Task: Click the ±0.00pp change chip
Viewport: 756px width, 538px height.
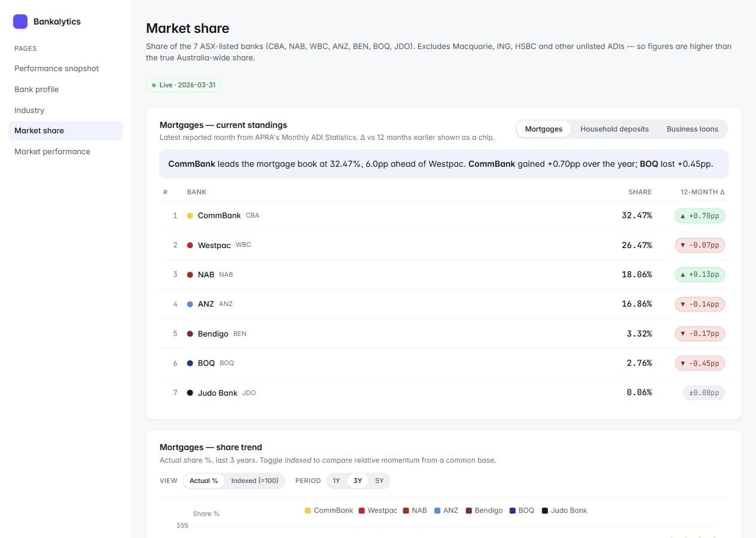Action: coord(704,393)
